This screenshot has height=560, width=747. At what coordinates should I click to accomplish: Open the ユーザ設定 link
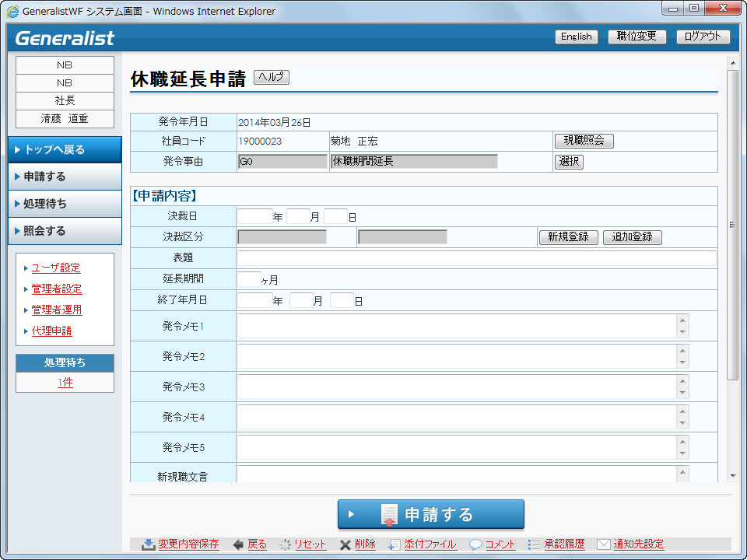[x=56, y=268]
